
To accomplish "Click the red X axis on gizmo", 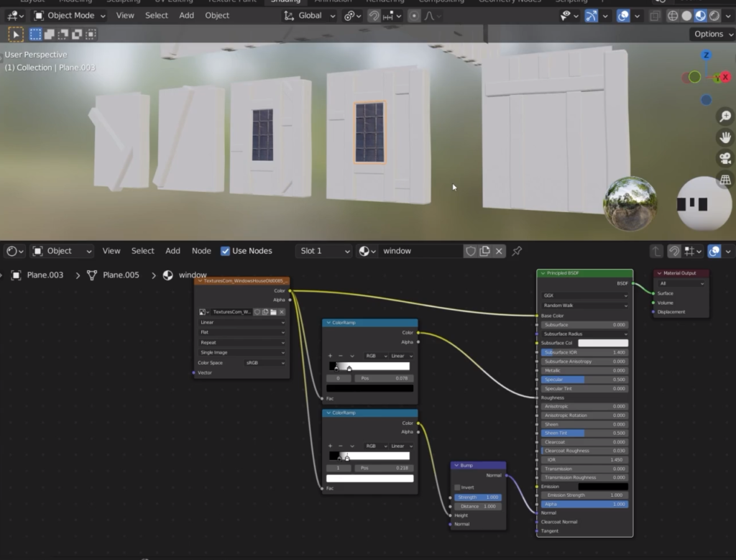I will (x=725, y=77).
